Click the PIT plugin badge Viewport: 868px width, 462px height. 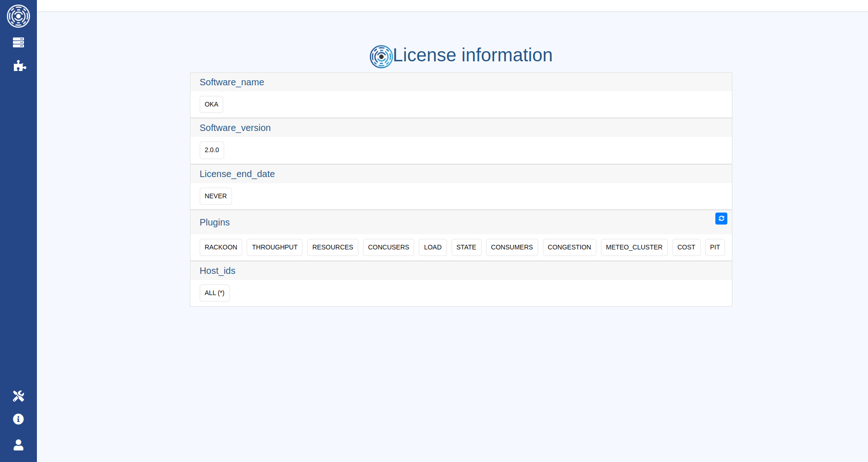(715, 248)
